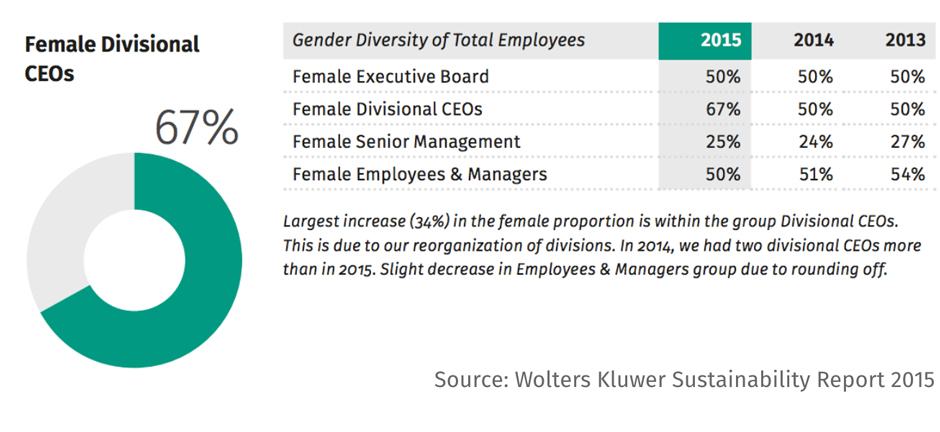This screenshot has height=432, width=940.
Task: Click the Wolters Kluwer Sustainability Report source text
Action: 684,380
